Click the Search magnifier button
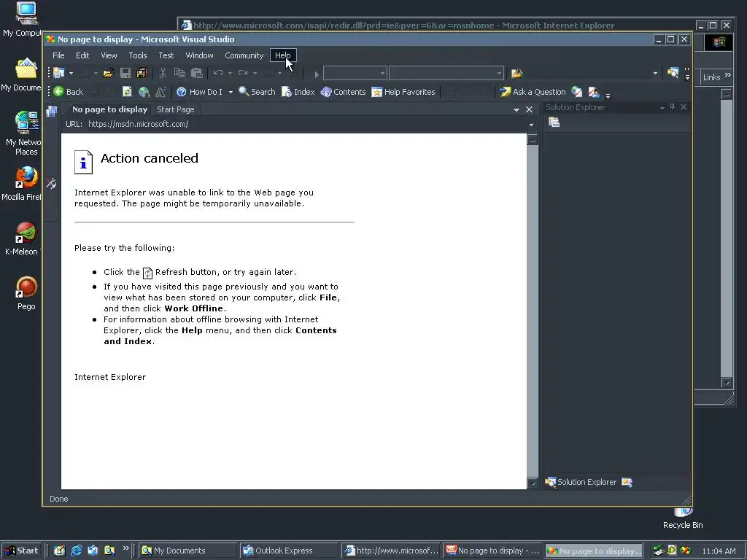The image size is (747, 560). point(257,91)
